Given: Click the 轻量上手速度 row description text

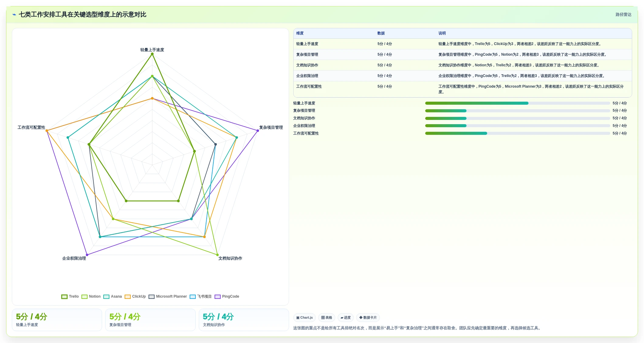Looking at the screenshot, I should click(520, 44).
